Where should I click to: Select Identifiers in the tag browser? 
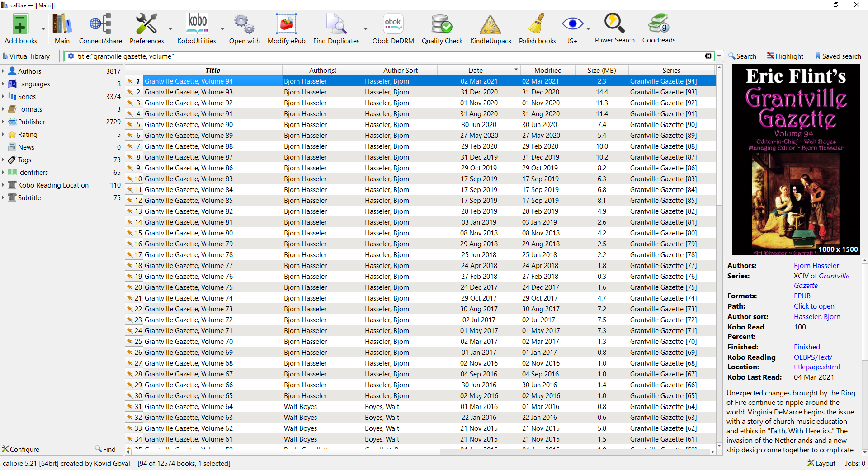33,172
